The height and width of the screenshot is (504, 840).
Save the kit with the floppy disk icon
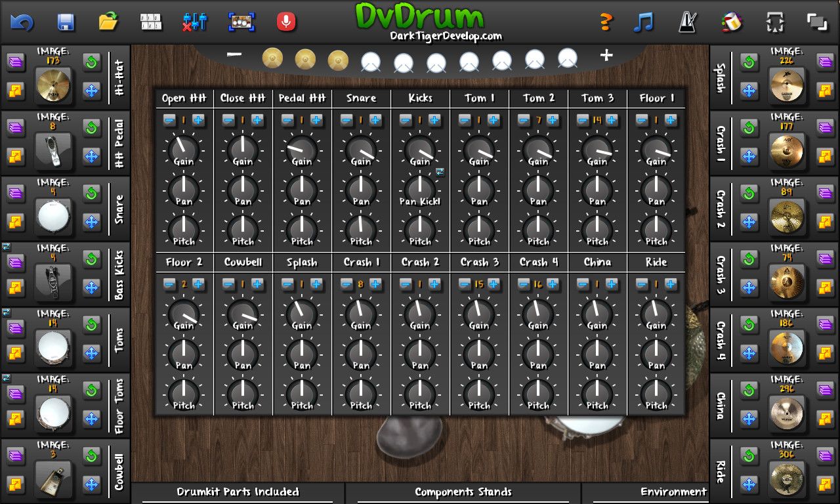tap(66, 22)
